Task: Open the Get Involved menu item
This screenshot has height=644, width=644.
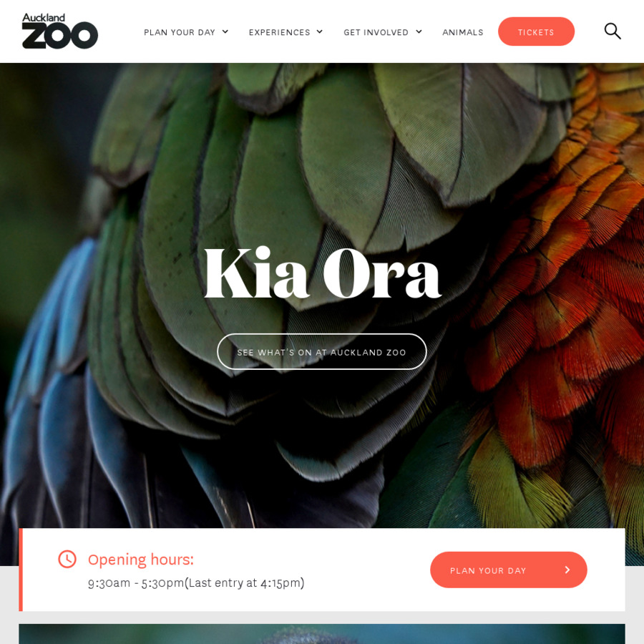Action: (x=376, y=32)
